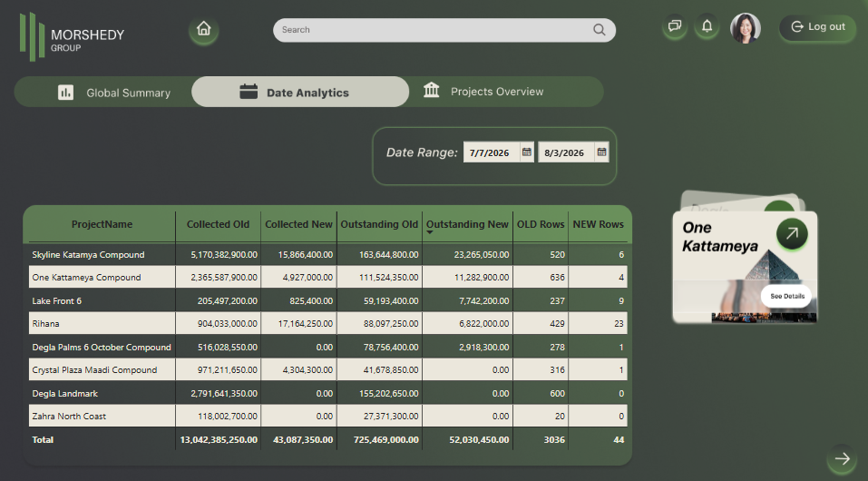Sort by Outstanding Old column header
This screenshot has width=868, height=481.
click(379, 224)
